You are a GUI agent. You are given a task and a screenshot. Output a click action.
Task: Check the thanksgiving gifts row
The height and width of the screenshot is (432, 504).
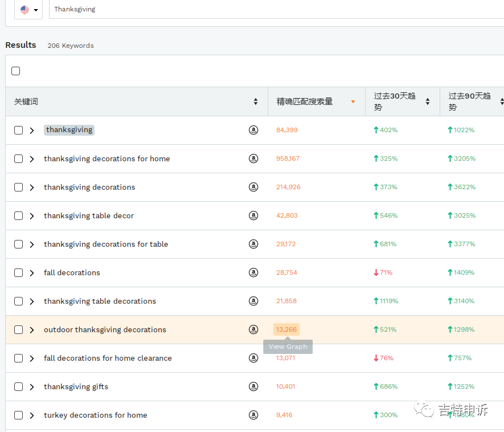[x=19, y=386]
